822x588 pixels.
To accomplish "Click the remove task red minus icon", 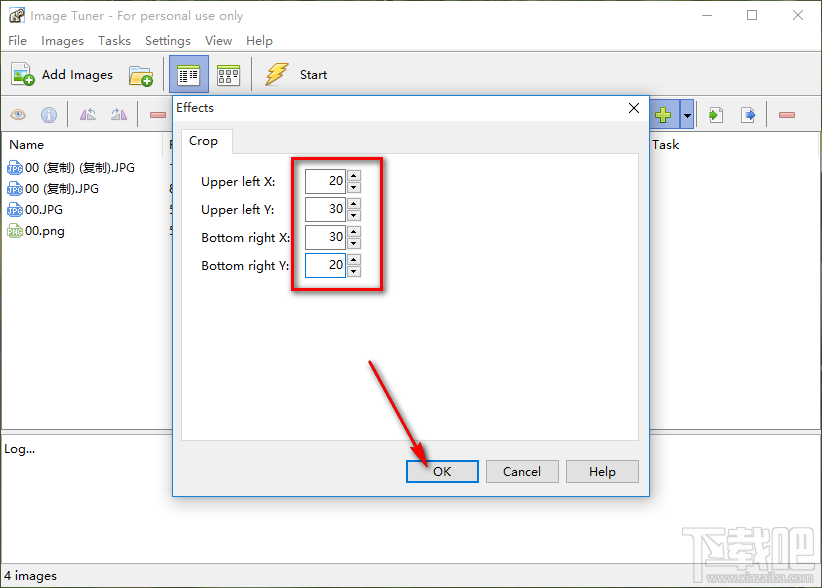I will (x=787, y=115).
